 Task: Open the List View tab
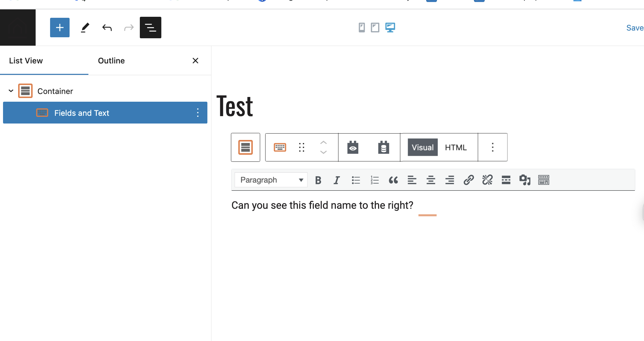26,61
